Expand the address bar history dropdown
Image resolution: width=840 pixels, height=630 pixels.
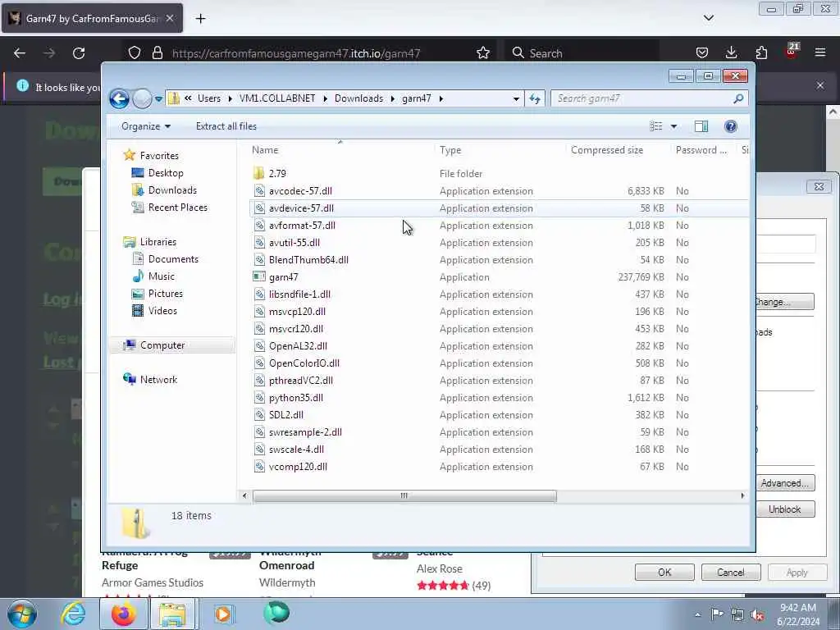click(516, 98)
